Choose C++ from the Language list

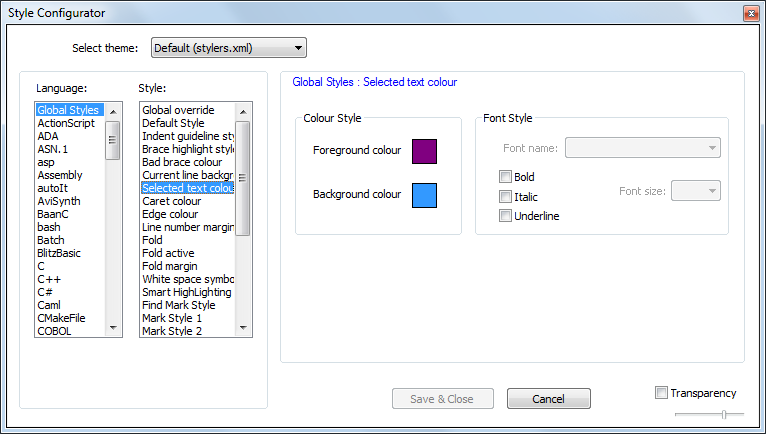pos(50,279)
